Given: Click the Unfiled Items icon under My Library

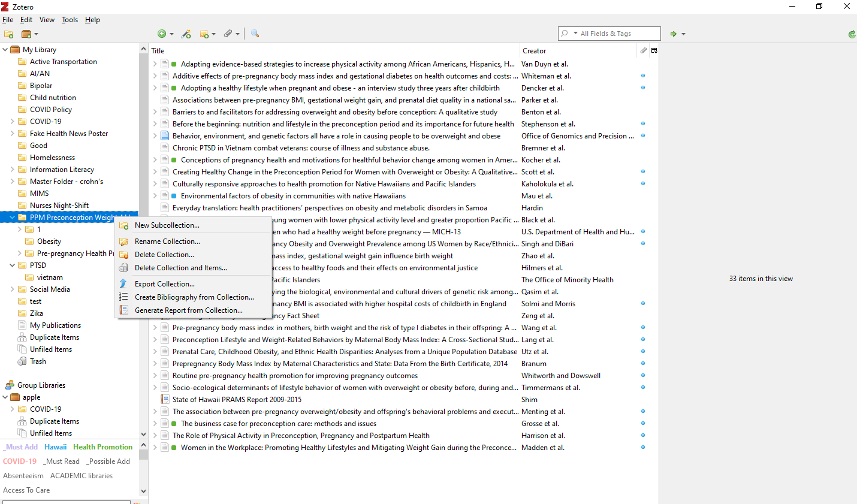Looking at the screenshot, I should point(22,349).
